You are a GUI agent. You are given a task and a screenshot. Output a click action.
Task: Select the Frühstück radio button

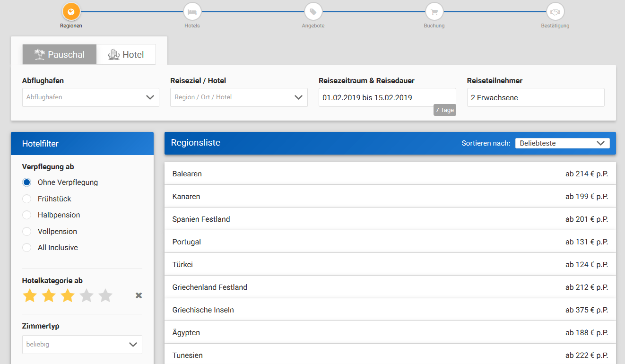(27, 199)
